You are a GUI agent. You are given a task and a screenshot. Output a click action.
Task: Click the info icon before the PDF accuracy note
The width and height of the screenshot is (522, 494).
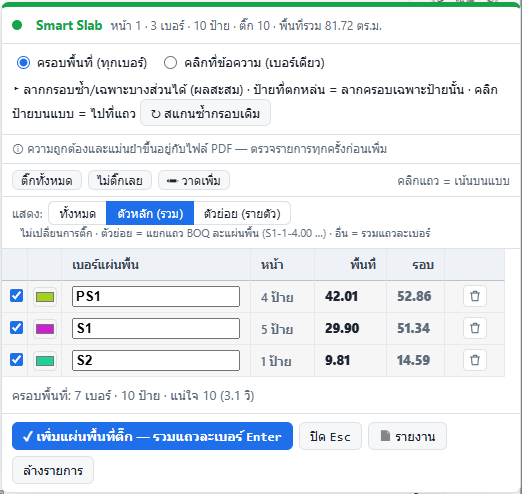(18, 149)
